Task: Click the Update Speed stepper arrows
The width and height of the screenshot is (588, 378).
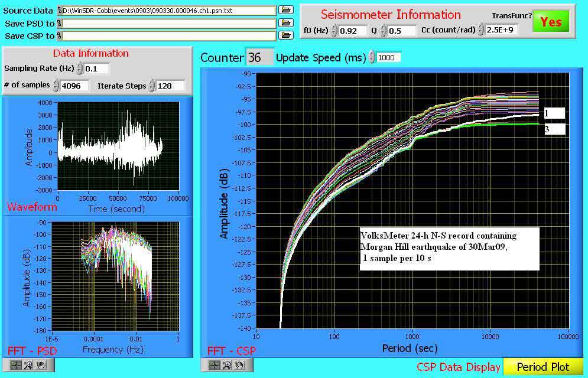Action: pos(372,57)
